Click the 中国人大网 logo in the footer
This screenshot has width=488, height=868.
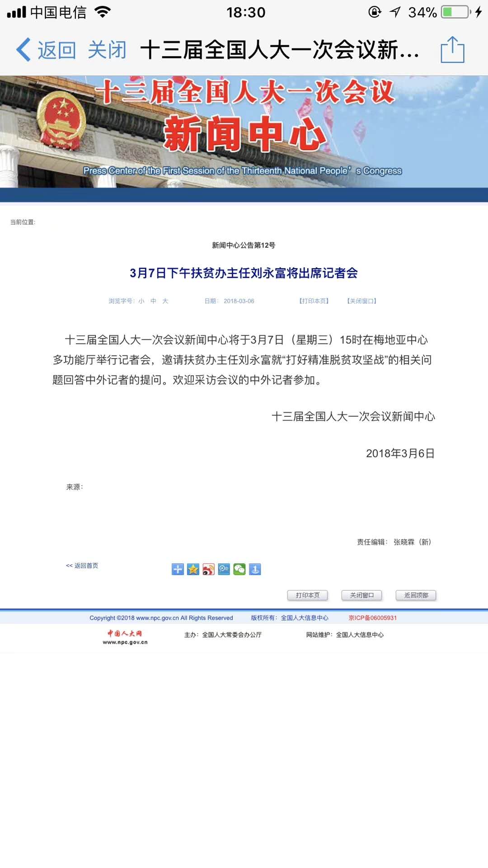click(125, 637)
